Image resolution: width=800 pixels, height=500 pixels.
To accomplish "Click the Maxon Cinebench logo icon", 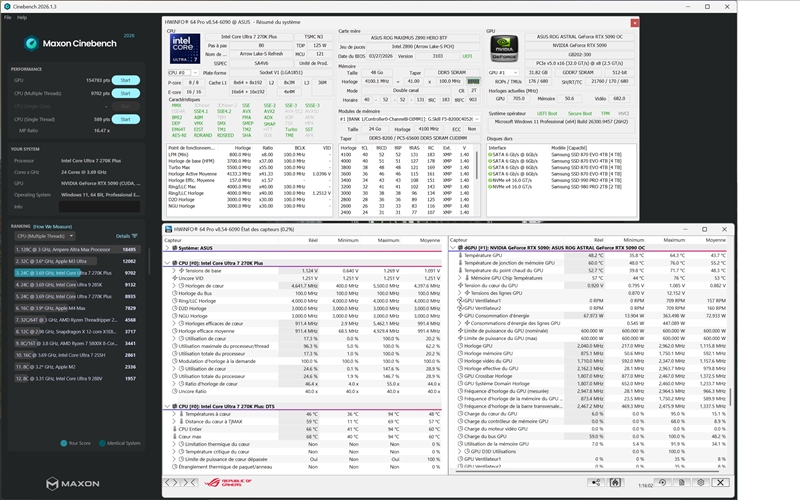I will tap(31, 43).
